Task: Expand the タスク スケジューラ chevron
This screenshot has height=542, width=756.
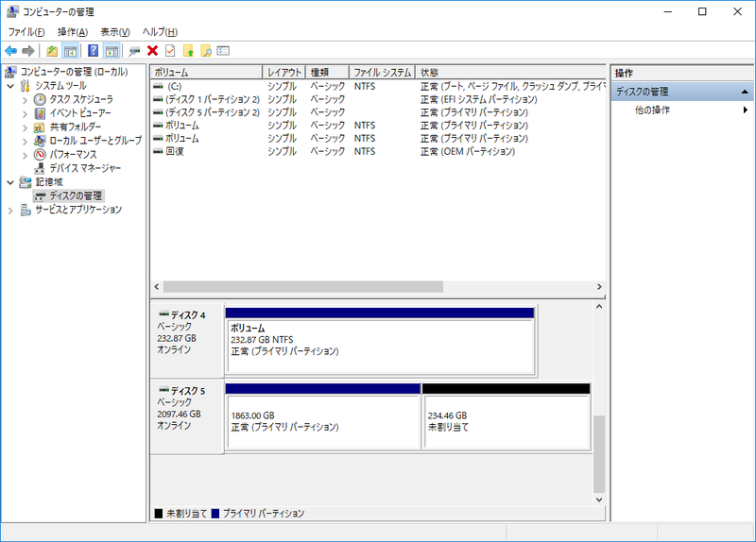Action: pos(26,100)
